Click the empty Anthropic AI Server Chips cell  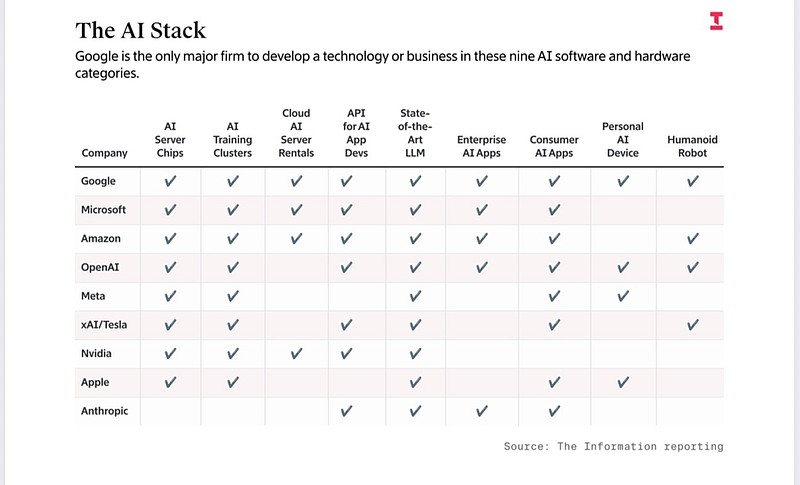(x=170, y=411)
